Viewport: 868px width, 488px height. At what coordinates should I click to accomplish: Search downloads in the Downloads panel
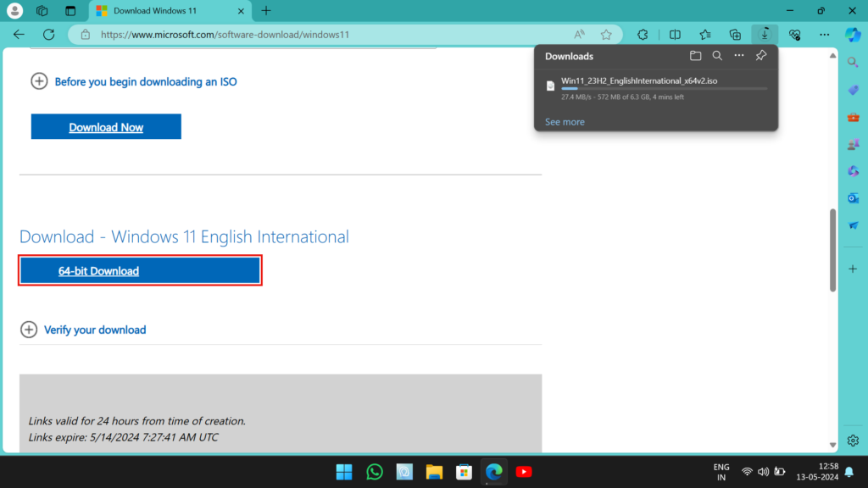(x=717, y=55)
